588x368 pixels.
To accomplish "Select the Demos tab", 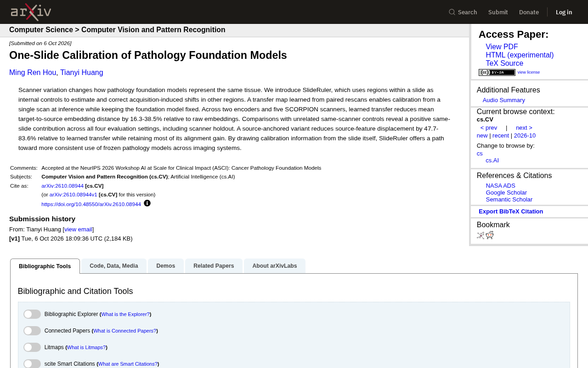I will coord(166,266).
